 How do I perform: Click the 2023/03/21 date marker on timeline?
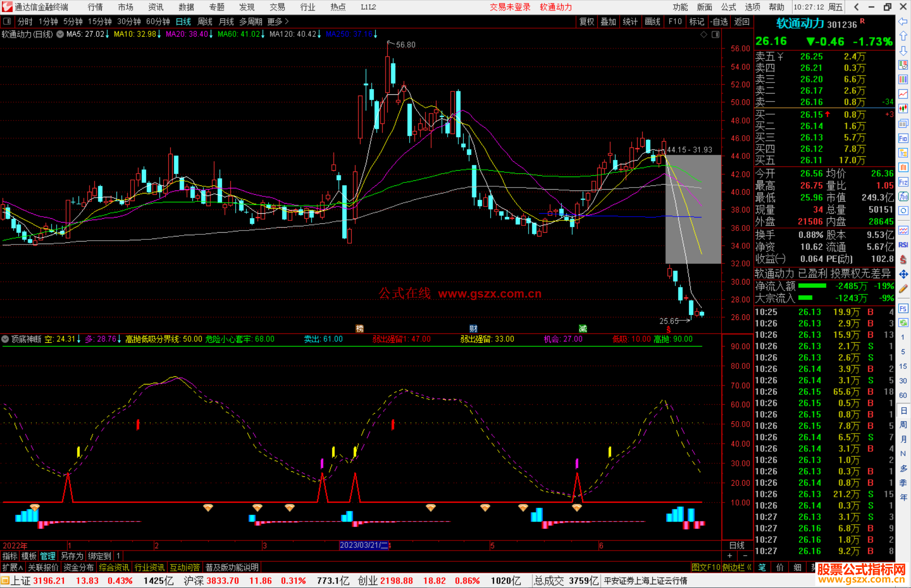364,545
